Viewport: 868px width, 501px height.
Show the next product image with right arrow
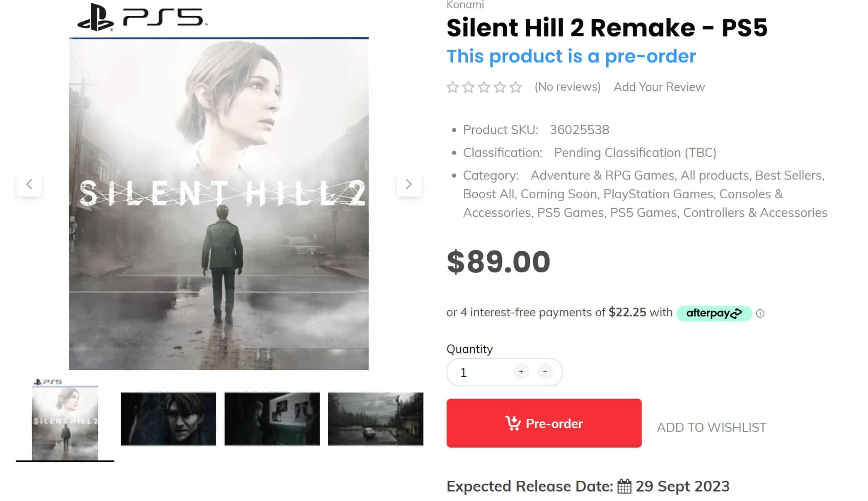[x=409, y=184]
